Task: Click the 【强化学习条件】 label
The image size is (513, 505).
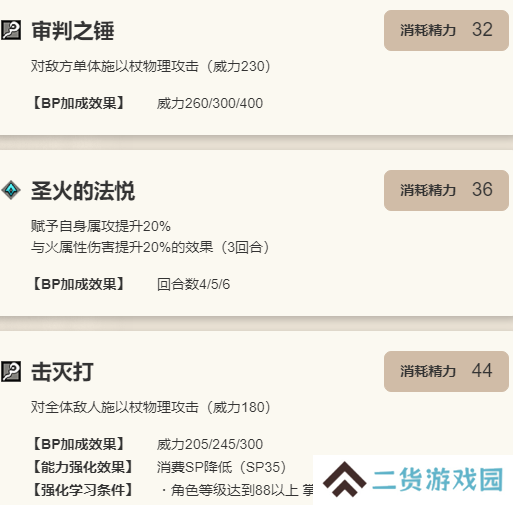Action: tap(83, 490)
